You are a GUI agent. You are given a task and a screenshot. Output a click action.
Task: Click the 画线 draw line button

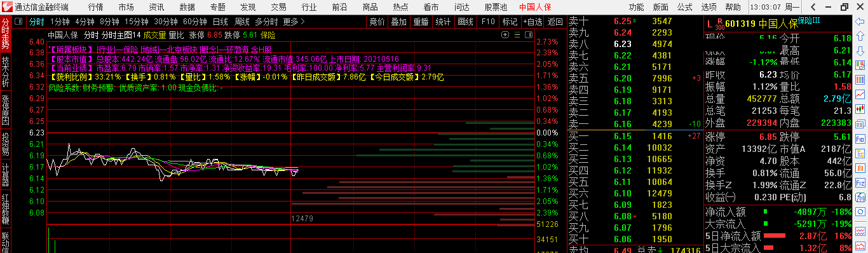click(x=465, y=22)
